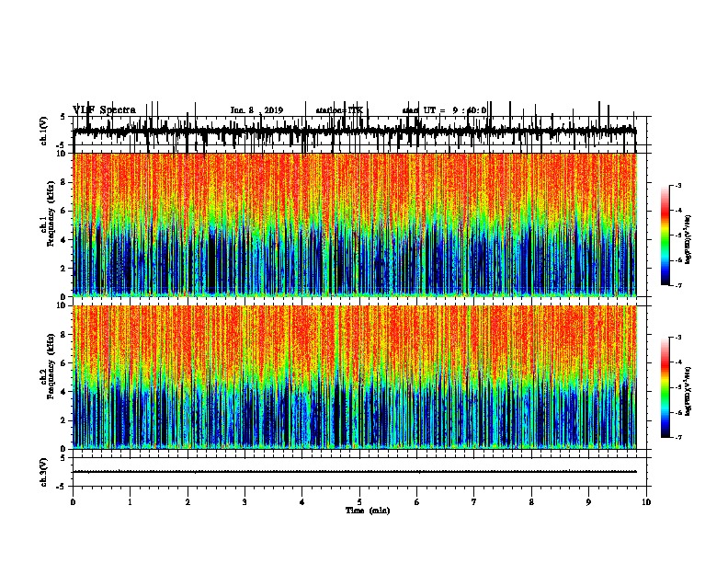This screenshot has width=728, height=563.
Task: Click the "7" tick on Time axis
Action: click(474, 502)
